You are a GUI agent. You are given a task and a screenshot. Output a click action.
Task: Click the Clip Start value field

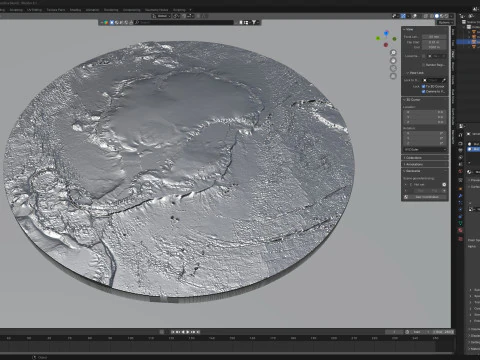434,42
